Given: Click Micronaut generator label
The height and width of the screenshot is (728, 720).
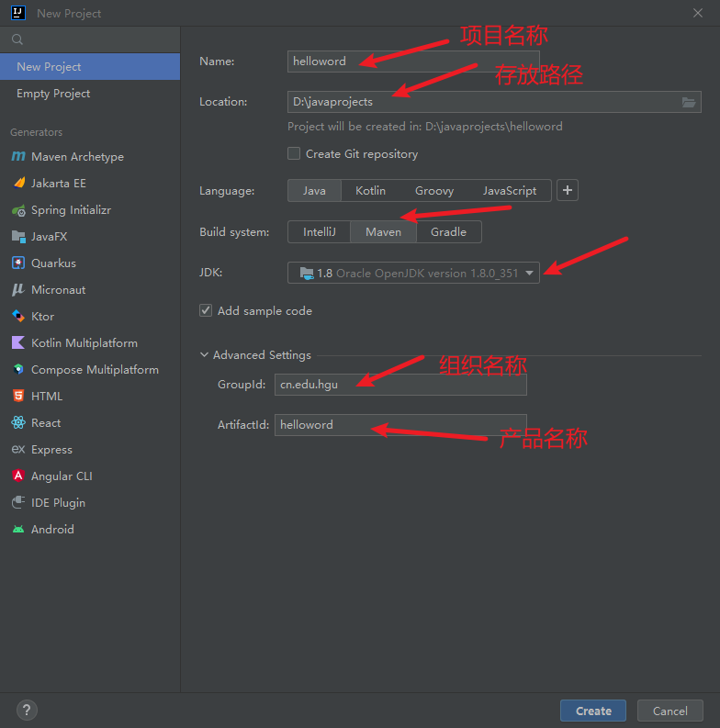Looking at the screenshot, I should [59, 290].
